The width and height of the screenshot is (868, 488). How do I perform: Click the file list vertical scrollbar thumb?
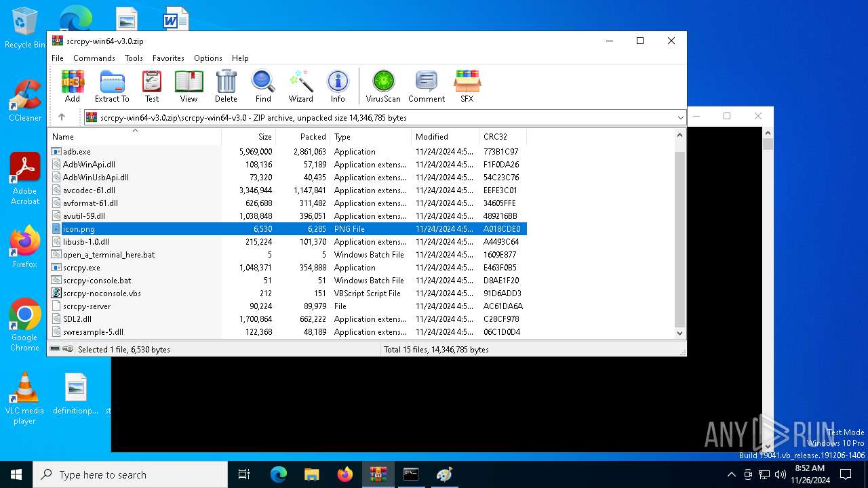[x=679, y=239]
